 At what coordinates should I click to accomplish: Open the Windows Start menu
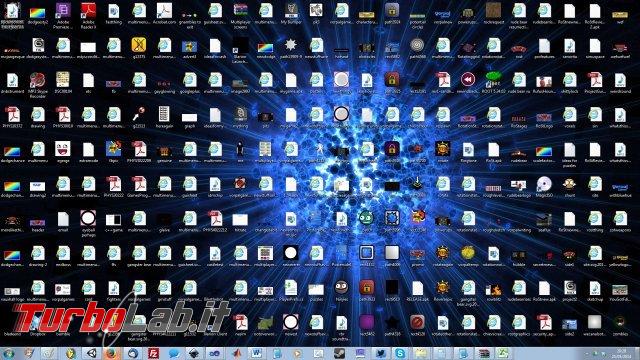pos(8,353)
